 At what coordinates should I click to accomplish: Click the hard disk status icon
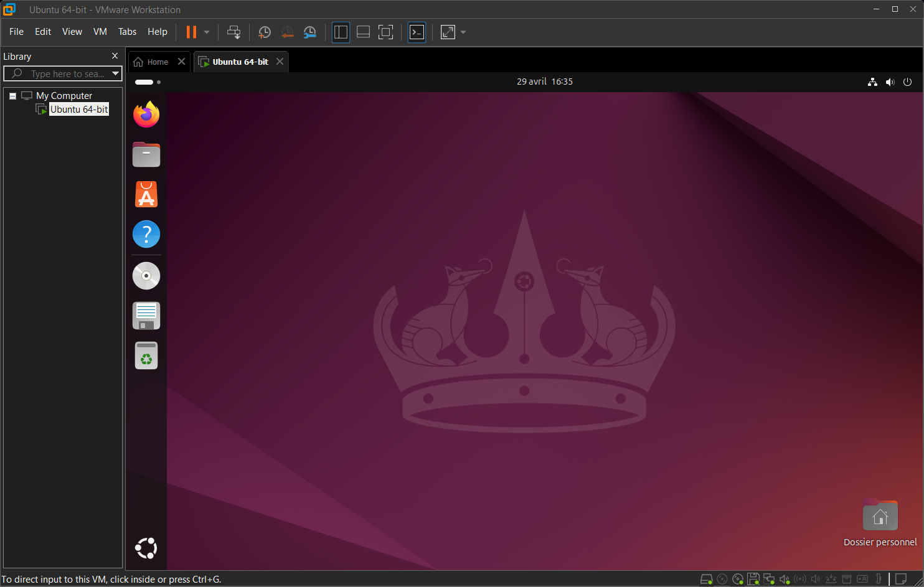(x=706, y=580)
